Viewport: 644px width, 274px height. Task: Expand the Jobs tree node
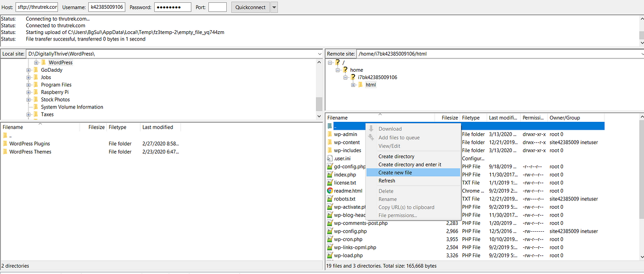pos(29,77)
